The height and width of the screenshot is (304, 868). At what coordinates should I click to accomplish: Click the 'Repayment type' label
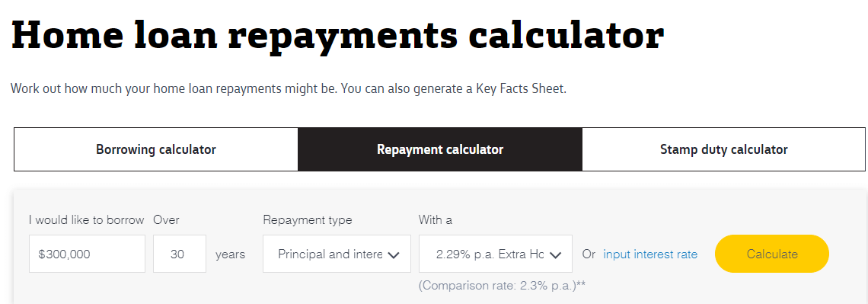tap(308, 220)
